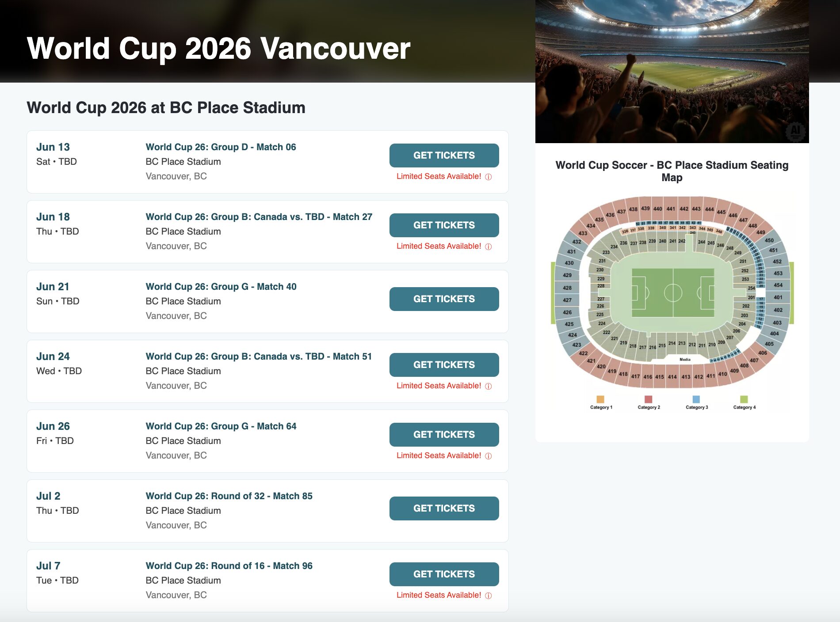Click the World Cup 2026 Vancouver page title
This screenshot has height=622, width=840.
click(219, 49)
